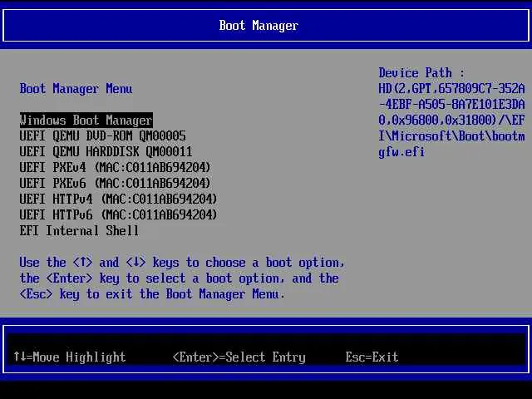Launch the EFI Internal Shell entry
This screenshot has width=532, height=399.
pyautogui.click(x=80, y=231)
